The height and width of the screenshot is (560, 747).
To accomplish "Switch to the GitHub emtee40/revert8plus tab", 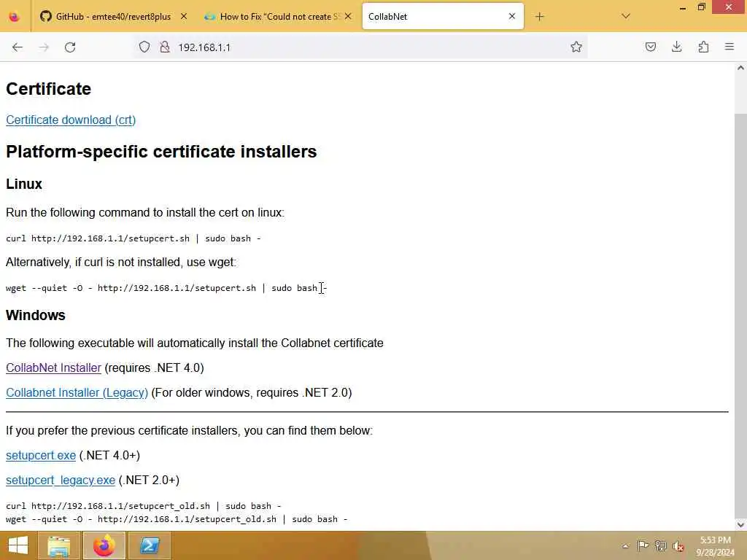I will (113, 17).
